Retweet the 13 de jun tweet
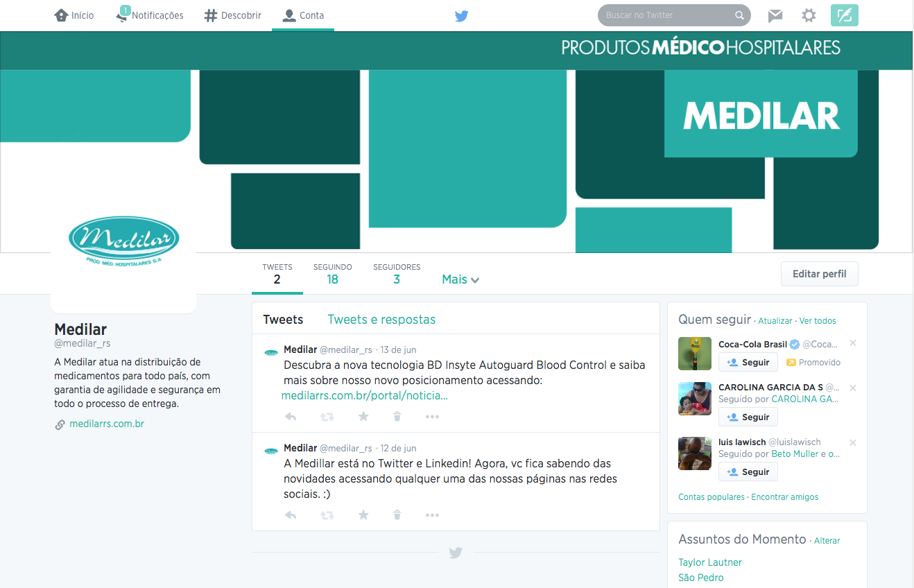Image resolution: width=914 pixels, height=588 pixels. [x=327, y=417]
